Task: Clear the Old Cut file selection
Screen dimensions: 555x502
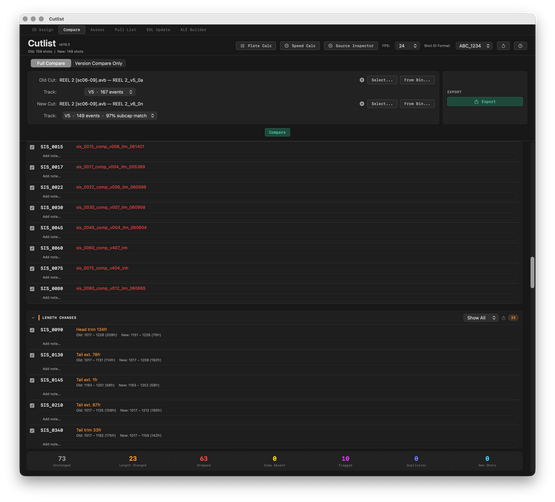Action: coord(362,80)
